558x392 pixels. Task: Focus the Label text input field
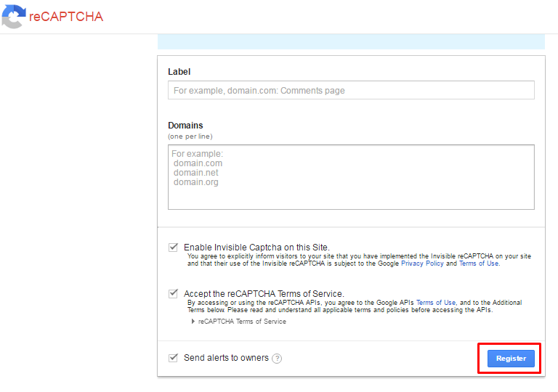[x=351, y=90]
